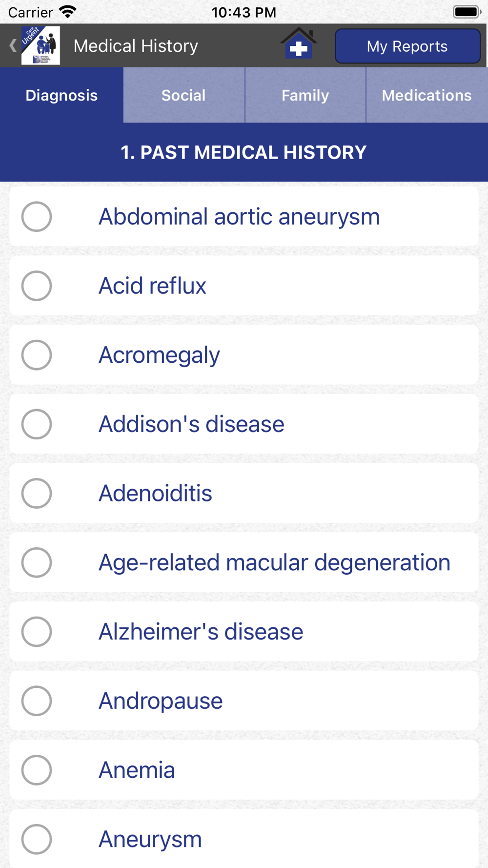Tap the Urgent Care app logo
The height and width of the screenshot is (868, 488).
tap(41, 45)
